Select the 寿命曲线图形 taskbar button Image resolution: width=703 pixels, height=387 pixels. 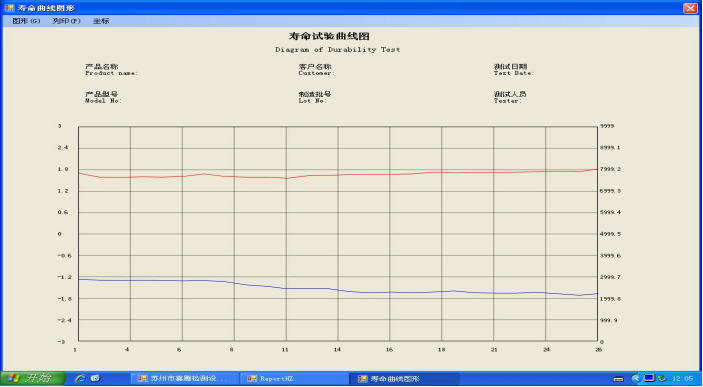tap(404, 379)
